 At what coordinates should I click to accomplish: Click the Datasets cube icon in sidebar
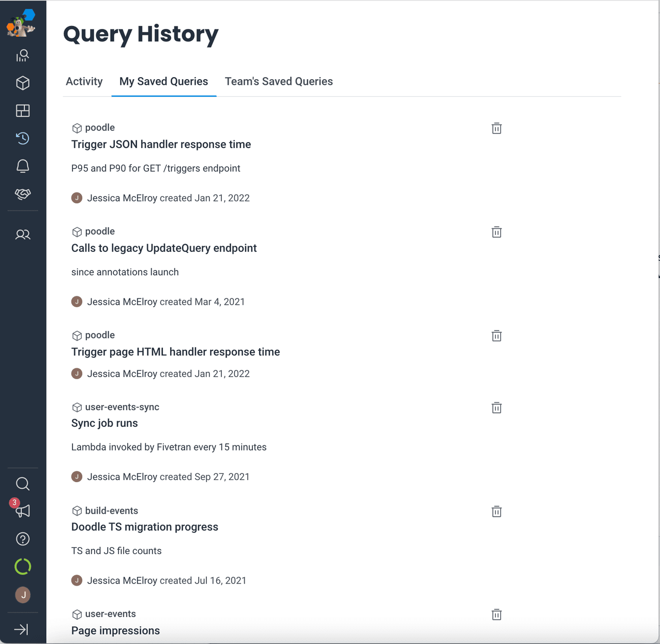[x=23, y=83]
